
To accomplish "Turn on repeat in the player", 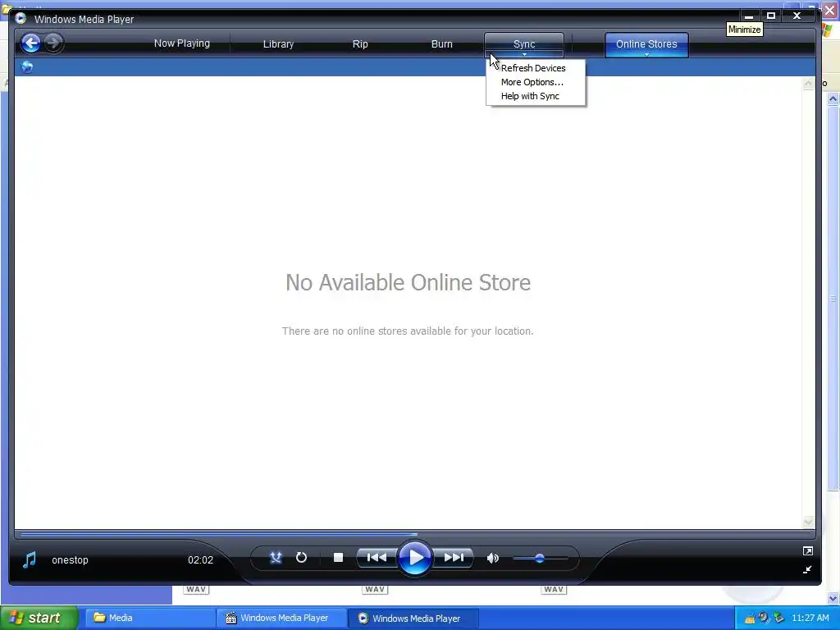I will pyautogui.click(x=301, y=558).
